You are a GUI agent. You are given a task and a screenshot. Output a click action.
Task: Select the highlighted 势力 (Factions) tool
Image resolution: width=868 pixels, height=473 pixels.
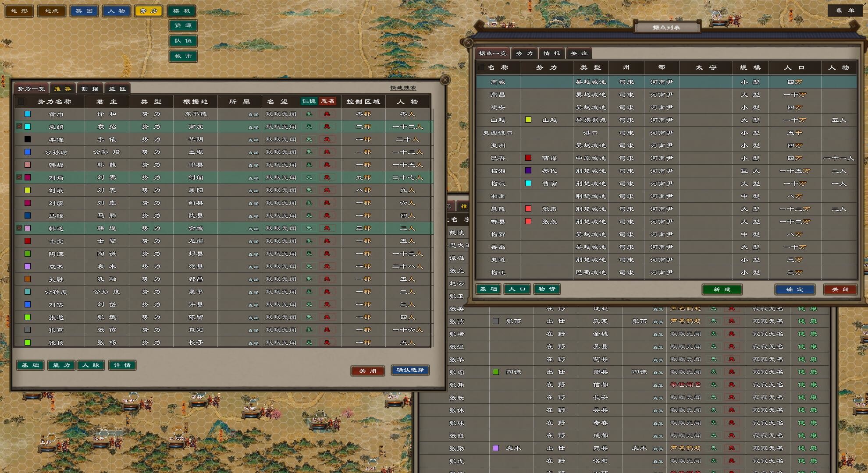(x=149, y=11)
